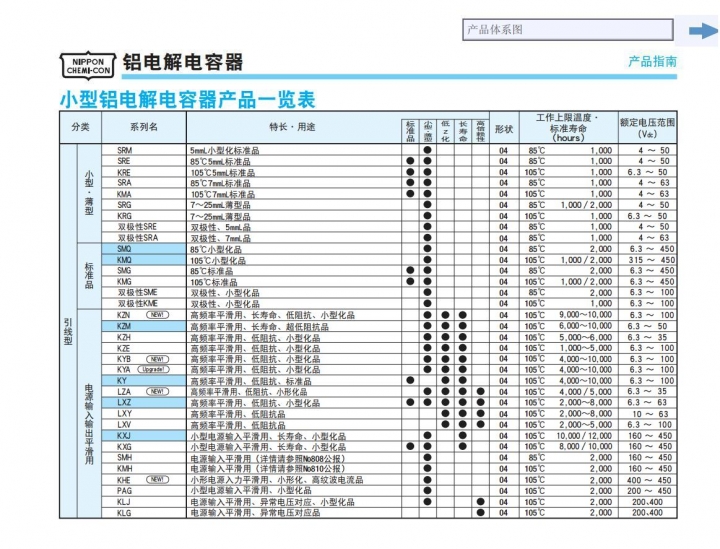Select the KMH series name
The height and width of the screenshot is (549, 720).
pos(124,469)
